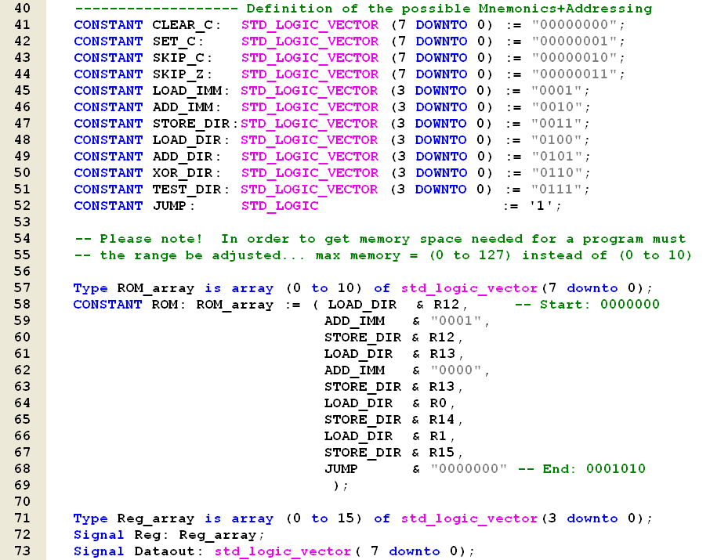Click ROM name in the line 58 constant
The height and width of the screenshot is (560, 728).
coord(165,305)
